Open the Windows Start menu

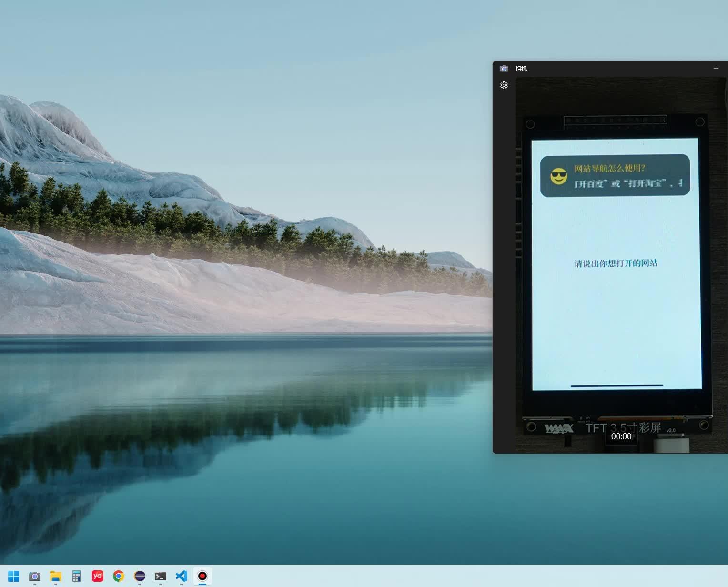[x=13, y=576]
